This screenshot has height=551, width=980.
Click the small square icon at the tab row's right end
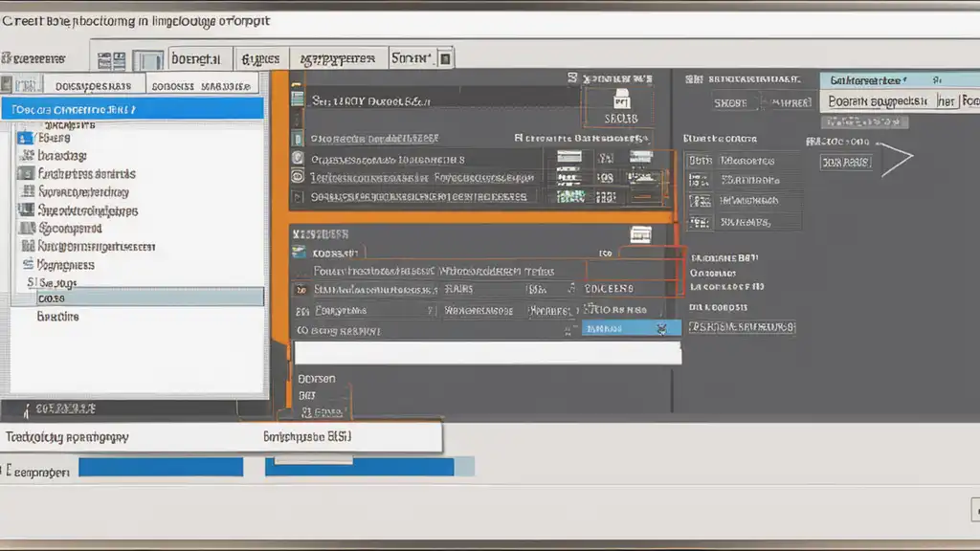point(444,59)
